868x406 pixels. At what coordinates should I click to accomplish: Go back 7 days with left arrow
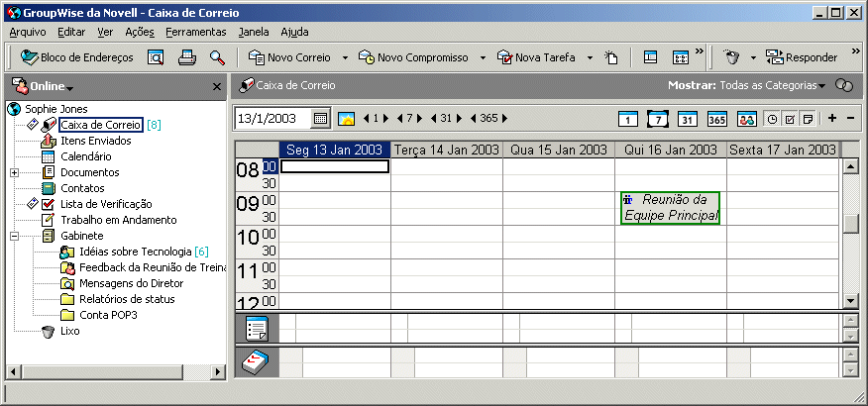(399, 119)
